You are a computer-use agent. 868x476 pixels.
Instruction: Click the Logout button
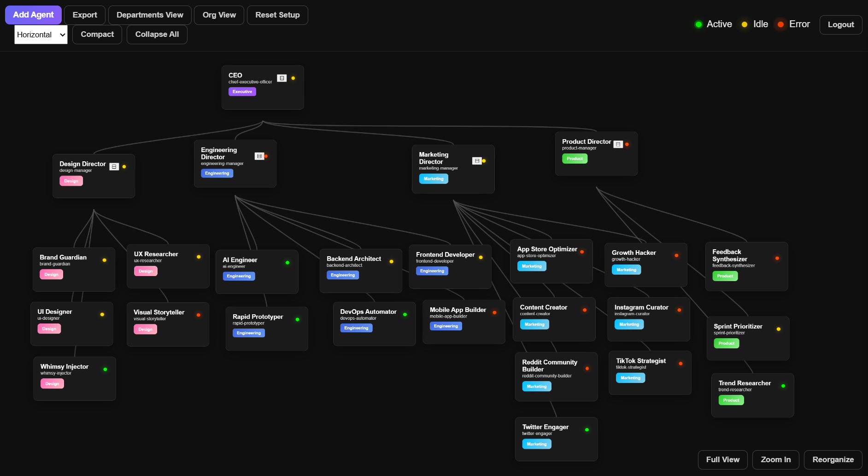840,25
